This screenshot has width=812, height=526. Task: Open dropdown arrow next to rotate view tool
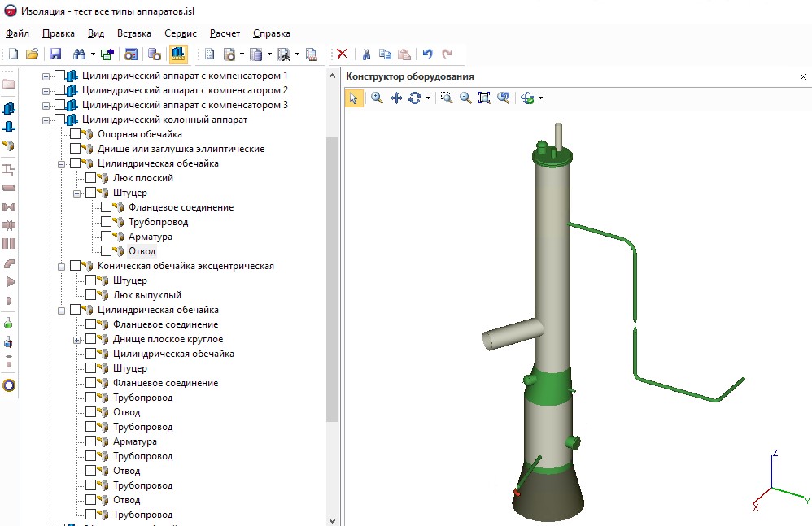[x=428, y=98]
